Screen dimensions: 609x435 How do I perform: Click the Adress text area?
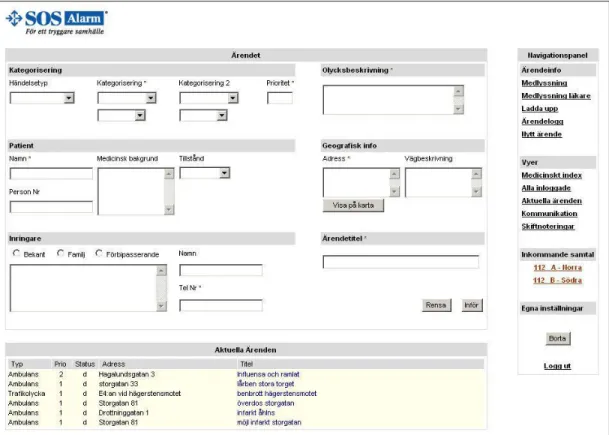click(361, 183)
